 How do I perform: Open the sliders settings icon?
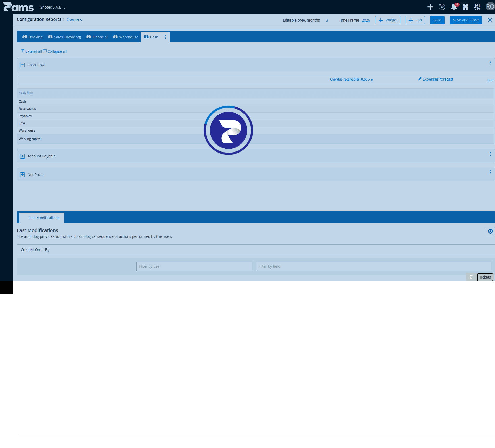pyautogui.click(x=477, y=7)
